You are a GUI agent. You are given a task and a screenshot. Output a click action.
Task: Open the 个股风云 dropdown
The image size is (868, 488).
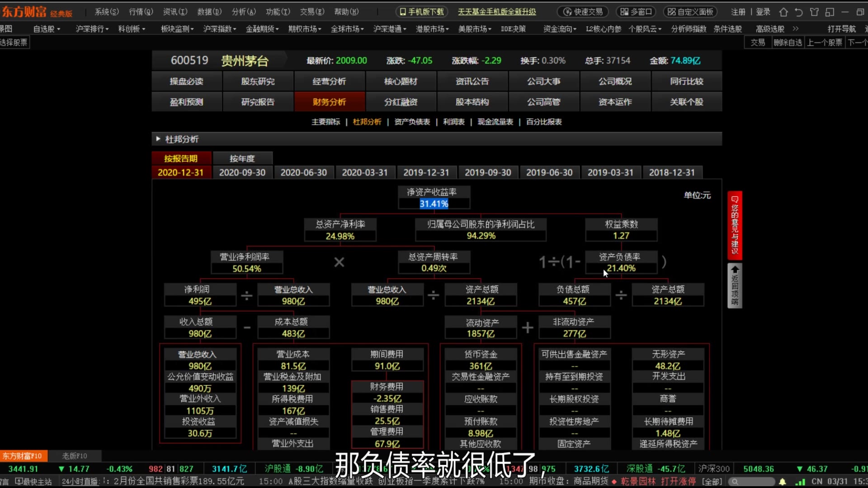(645, 29)
